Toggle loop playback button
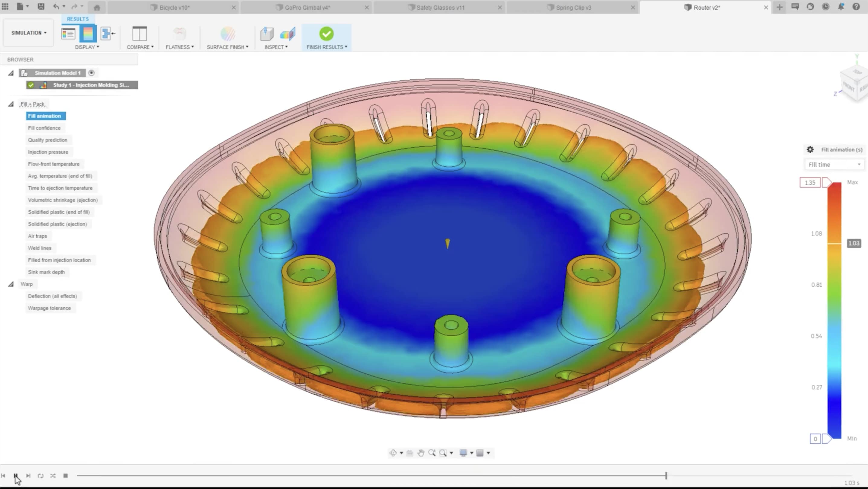Viewport: 868px width, 489px height. pyautogui.click(x=40, y=475)
